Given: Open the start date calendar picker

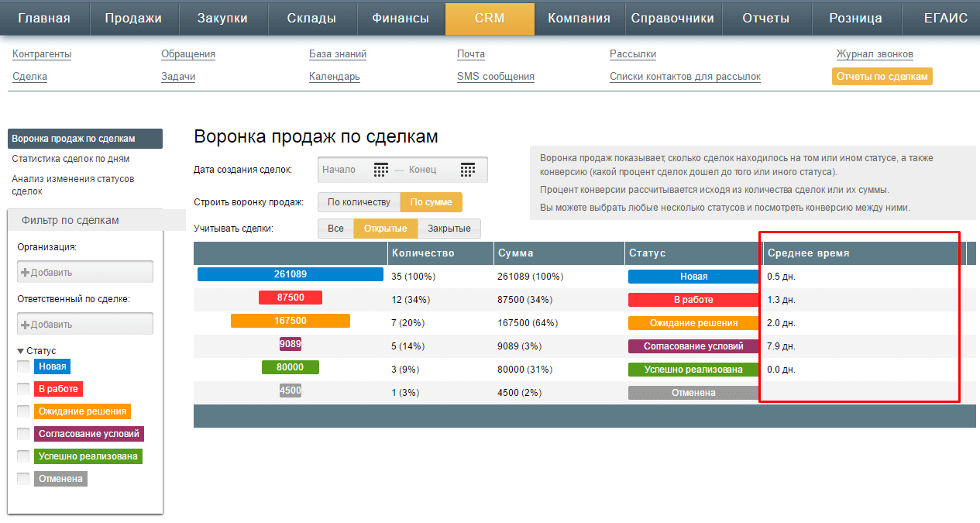Looking at the screenshot, I should [x=380, y=169].
